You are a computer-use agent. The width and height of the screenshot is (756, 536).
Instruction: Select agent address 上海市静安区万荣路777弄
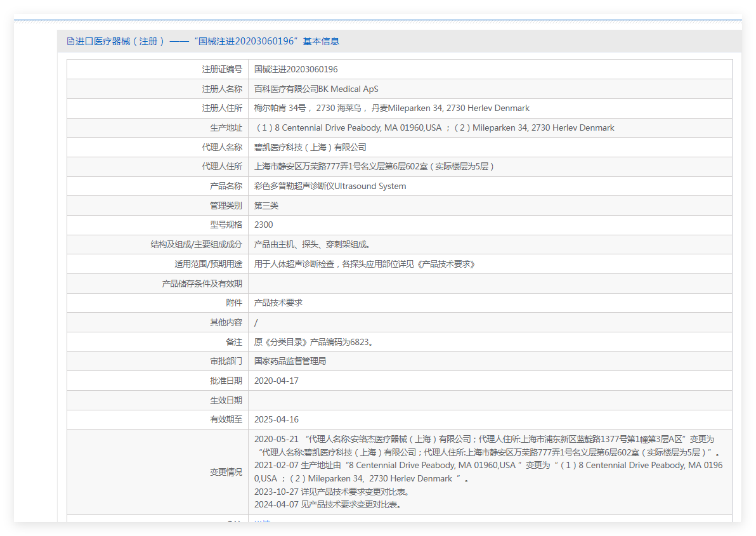tap(374, 166)
